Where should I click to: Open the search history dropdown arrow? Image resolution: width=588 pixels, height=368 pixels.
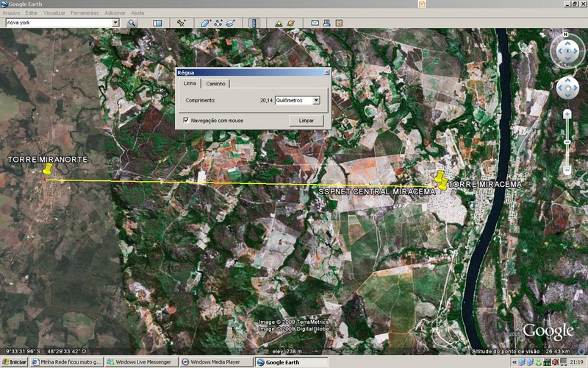[115, 23]
